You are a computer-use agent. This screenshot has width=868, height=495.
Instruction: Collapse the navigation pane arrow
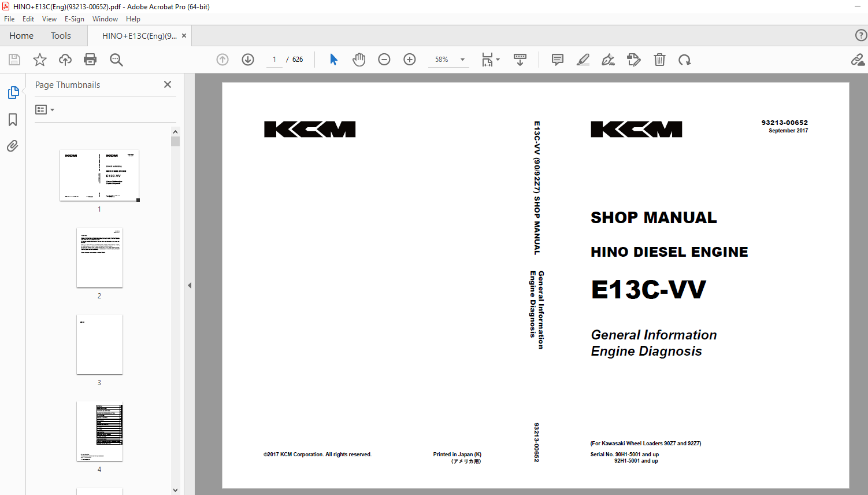[x=190, y=285]
